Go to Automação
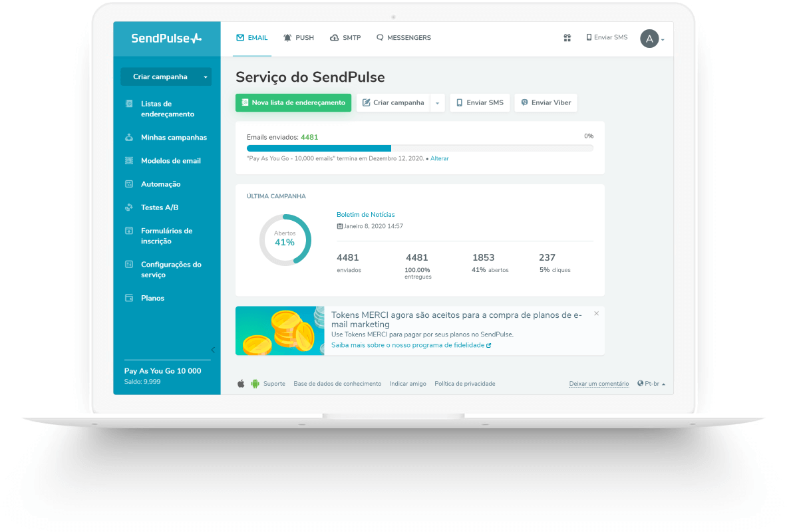 pos(160,184)
